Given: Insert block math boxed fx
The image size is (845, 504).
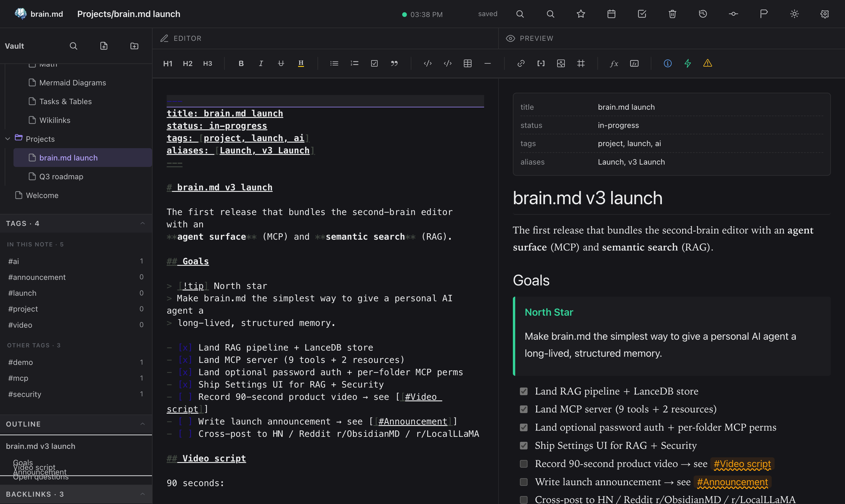Looking at the screenshot, I should click(634, 63).
